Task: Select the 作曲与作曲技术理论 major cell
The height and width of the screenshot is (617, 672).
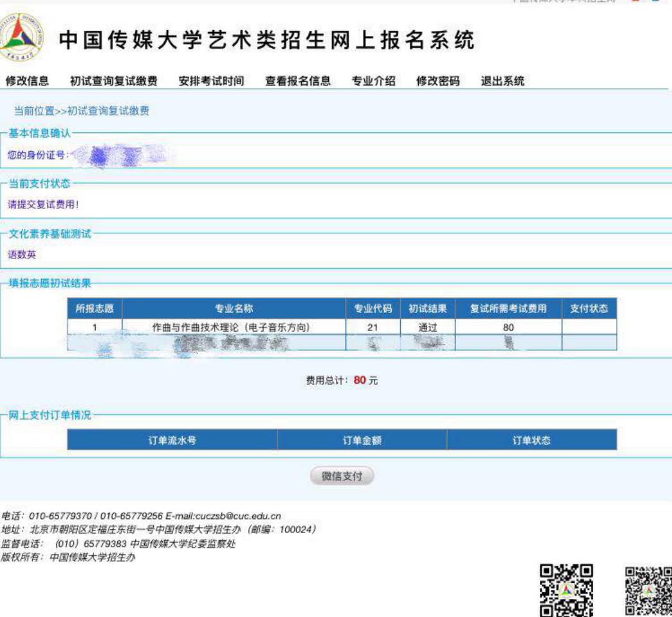Action: (233, 327)
